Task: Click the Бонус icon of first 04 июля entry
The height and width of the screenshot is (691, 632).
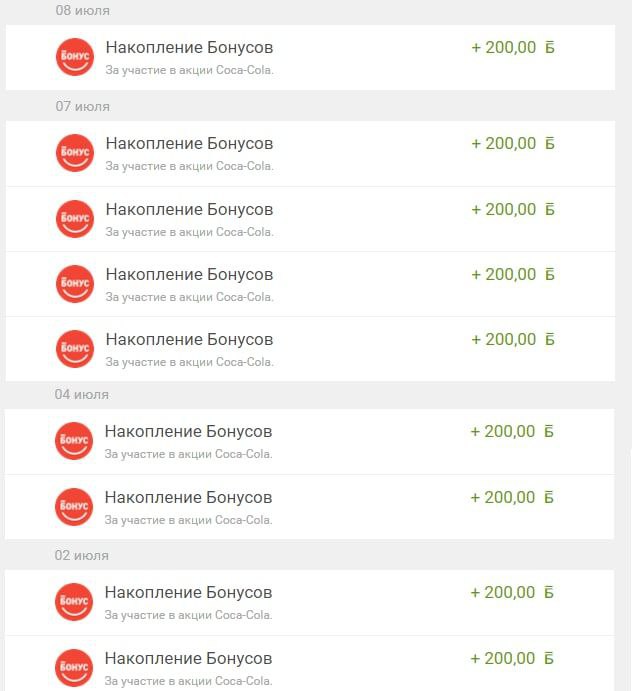Action: point(74,440)
